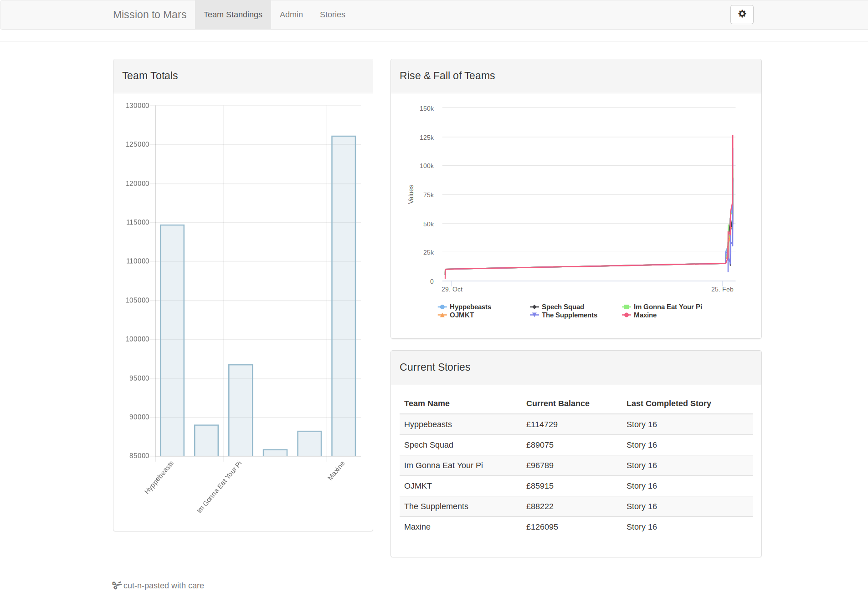Click the Team Name column header

pyautogui.click(x=427, y=403)
